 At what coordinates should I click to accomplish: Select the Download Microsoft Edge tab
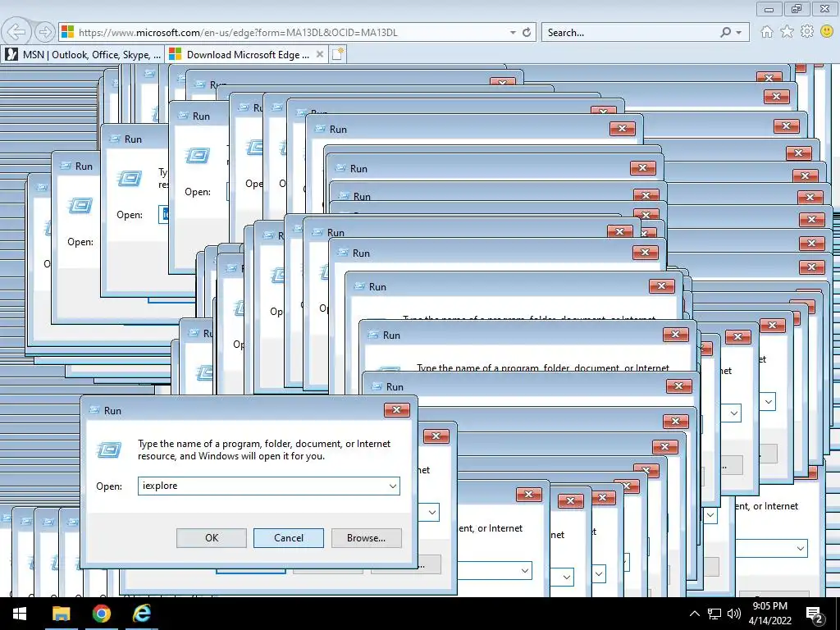point(246,54)
